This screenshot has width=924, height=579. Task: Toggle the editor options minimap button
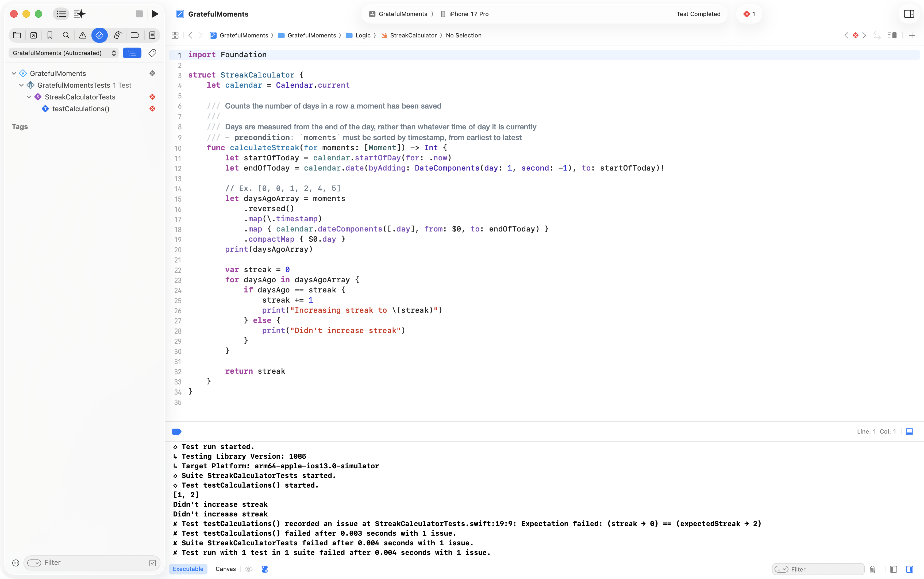(x=892, y=35)
